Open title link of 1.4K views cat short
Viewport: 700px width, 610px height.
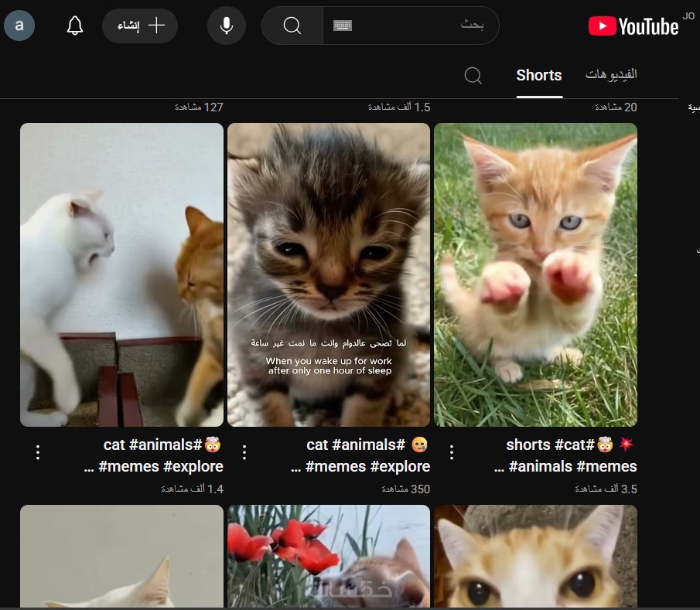154,455
